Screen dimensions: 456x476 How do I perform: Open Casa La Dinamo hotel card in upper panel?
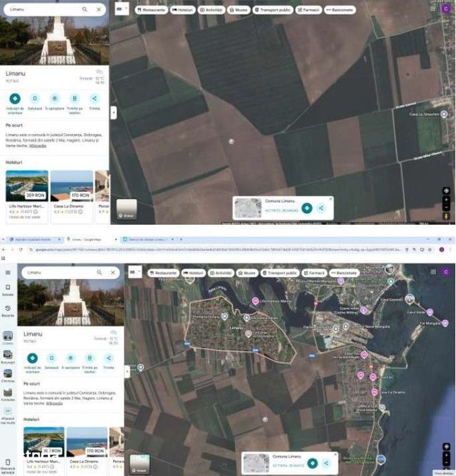(72, 197)
